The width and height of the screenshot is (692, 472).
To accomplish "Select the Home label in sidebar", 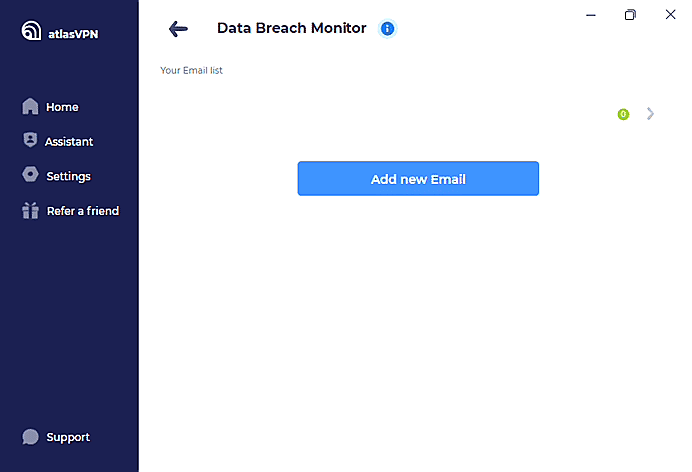I will pyautogui.click(x=62, y=107).
